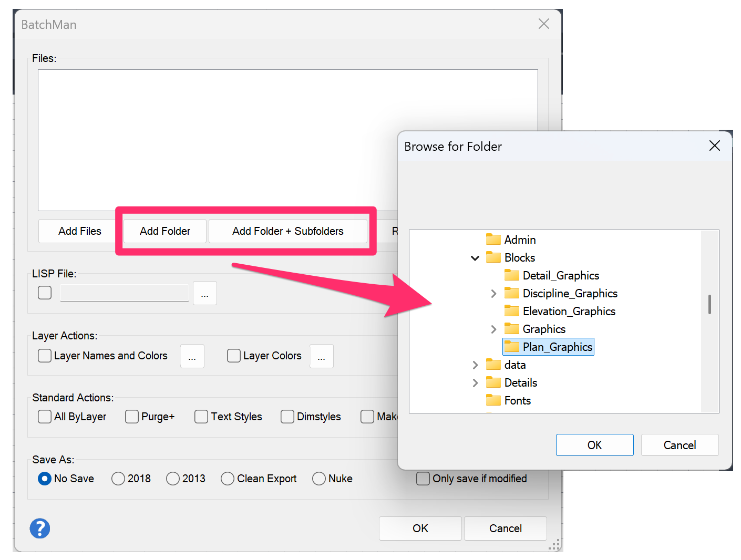Click OK in the Browse for Folder dialog
Image resolution: width=741 pixels, height=560 pixels.
tap(594, 445)
